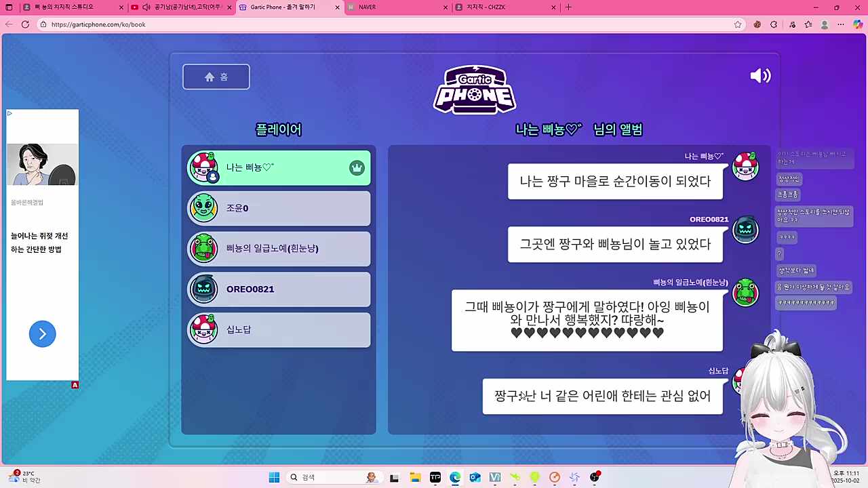Click the message '나는 짱구 마을로 순간이동이 되었다'

click(x=615, y=182)
